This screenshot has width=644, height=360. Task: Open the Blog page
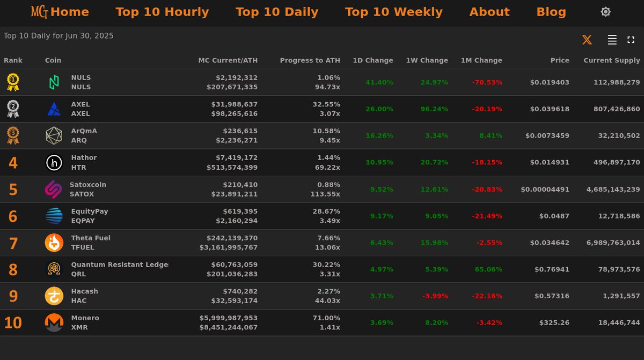[x=551, y=12]
